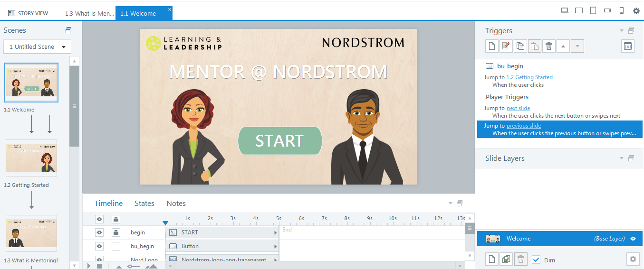Stop timeline playback
Viewport: 644px width, 269px height.
[99, 266]
